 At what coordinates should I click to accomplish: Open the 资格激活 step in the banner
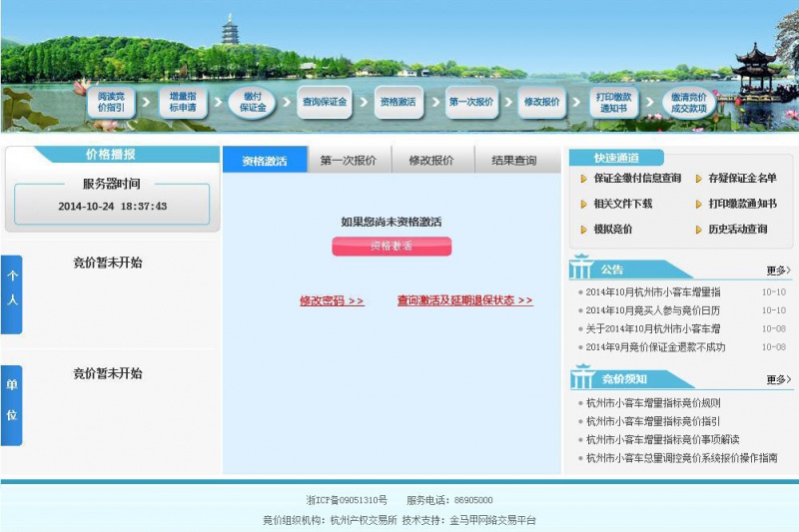(399, 102)
